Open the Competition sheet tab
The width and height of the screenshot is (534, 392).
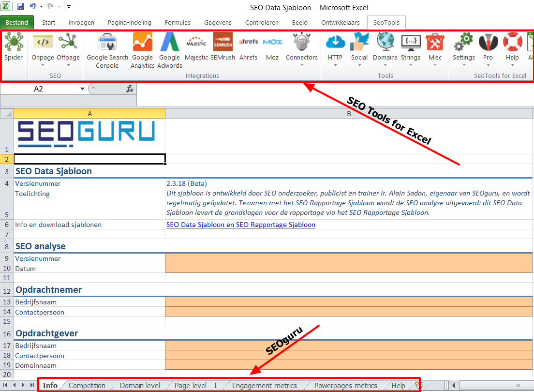pos(87,386)
